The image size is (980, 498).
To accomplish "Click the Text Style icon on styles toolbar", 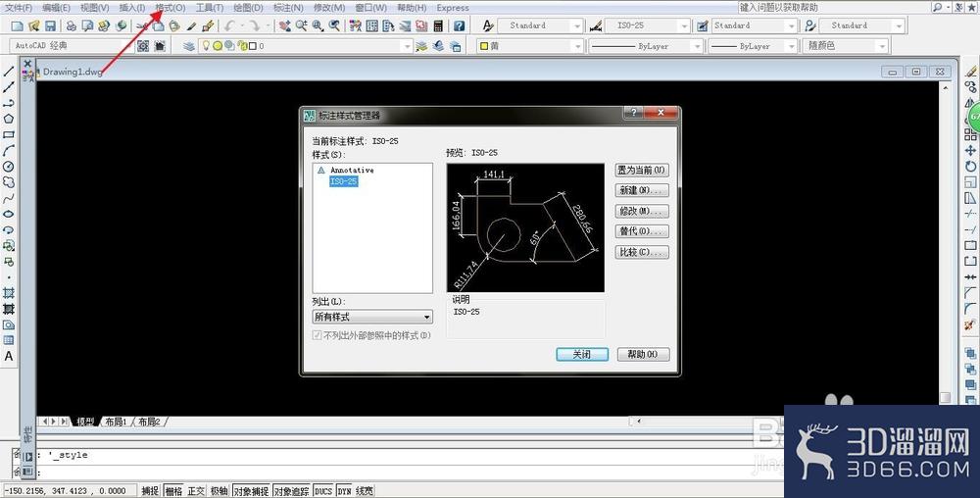I will tap(489, 26).
